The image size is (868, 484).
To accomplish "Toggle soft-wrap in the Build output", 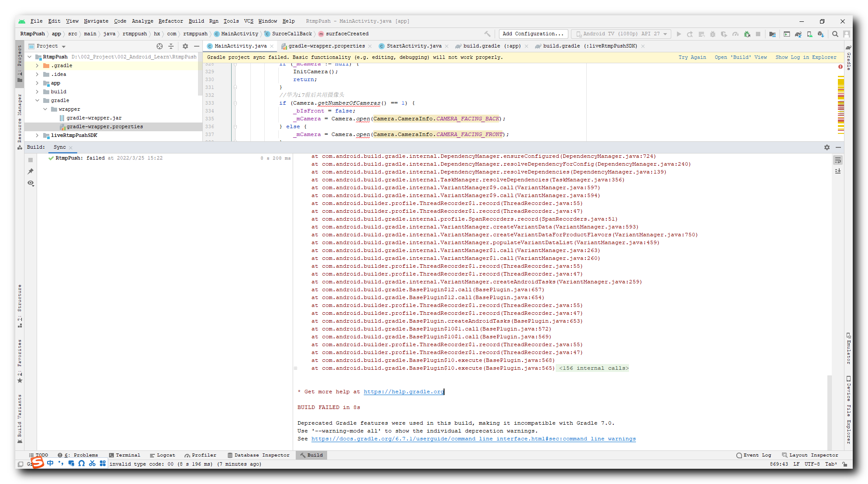I will [838, 160].
